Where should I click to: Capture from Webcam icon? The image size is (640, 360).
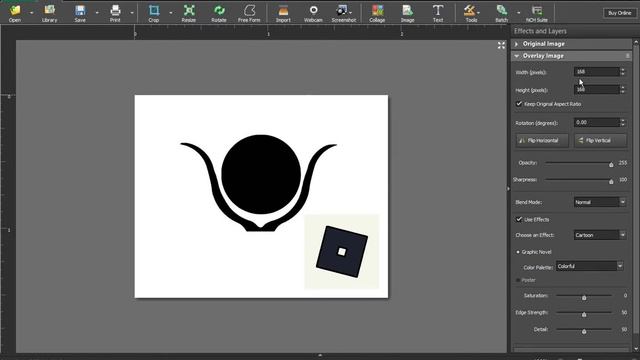tap(313, 13)
